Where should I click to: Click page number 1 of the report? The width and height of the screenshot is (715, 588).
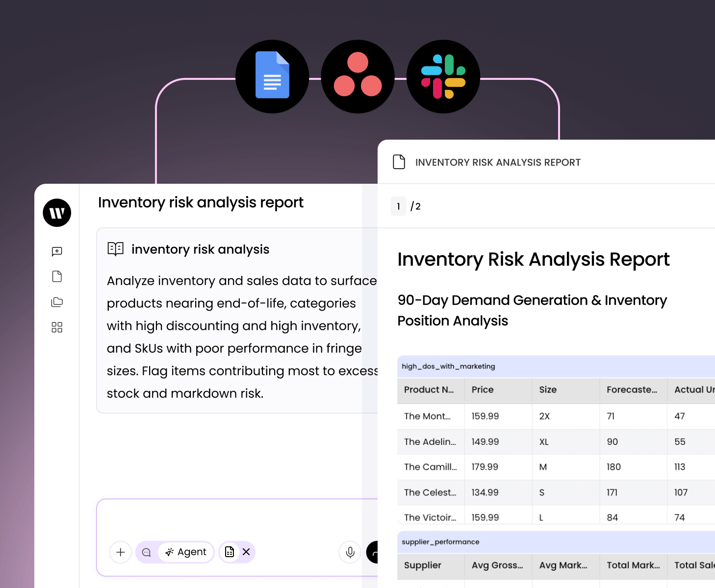398,206
